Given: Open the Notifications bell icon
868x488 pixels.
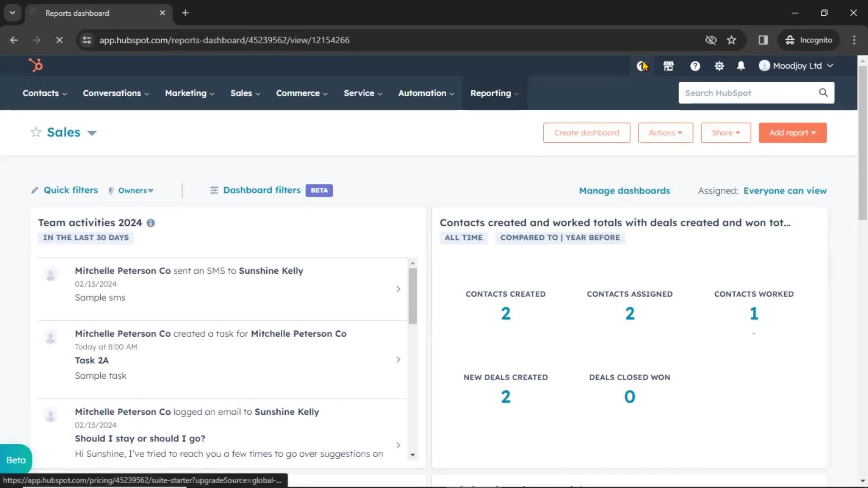Looking at the screenshot, I should tap(741, 66).
